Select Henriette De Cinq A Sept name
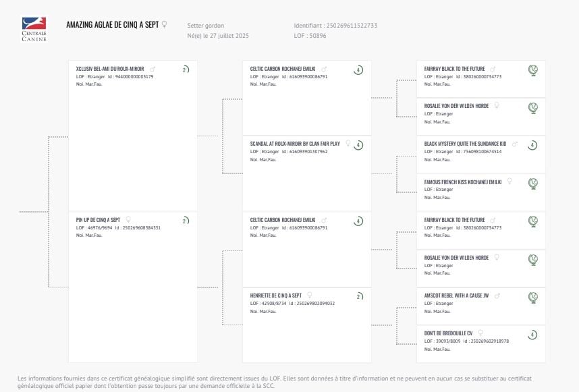579x392 pixels. tap(275, 296)
